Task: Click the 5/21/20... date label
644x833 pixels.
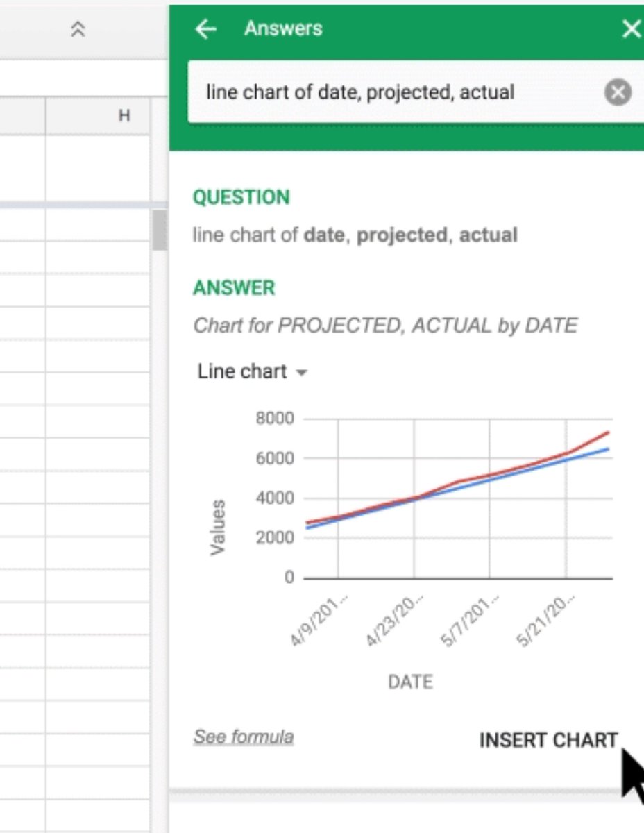Action: 546,620
